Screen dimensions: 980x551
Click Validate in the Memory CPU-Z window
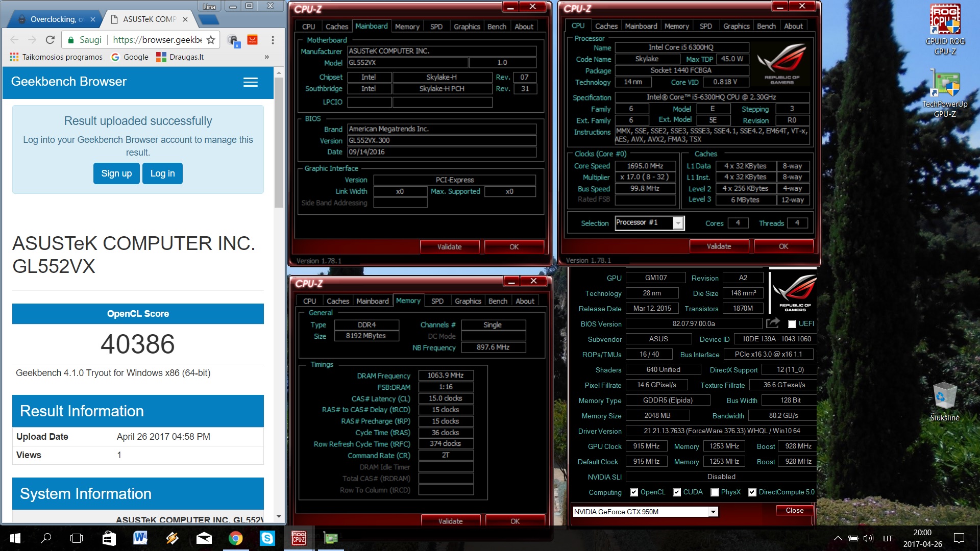click(451, 521)
